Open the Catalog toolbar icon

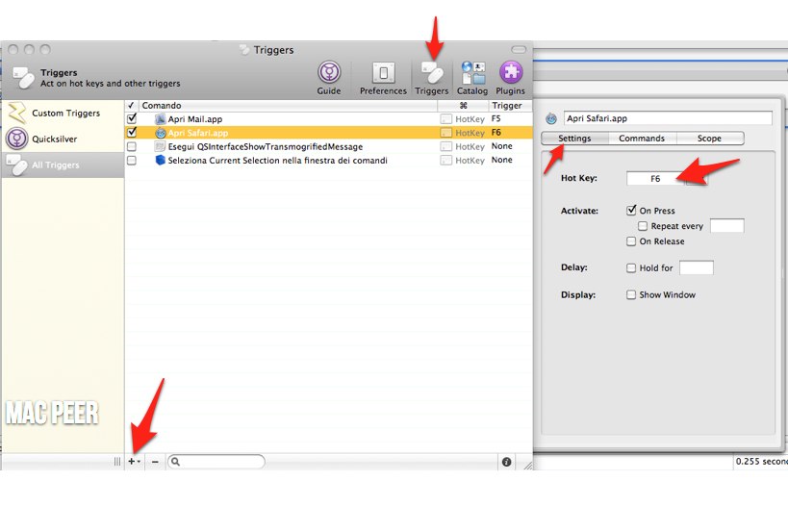(x=472, y=78)
